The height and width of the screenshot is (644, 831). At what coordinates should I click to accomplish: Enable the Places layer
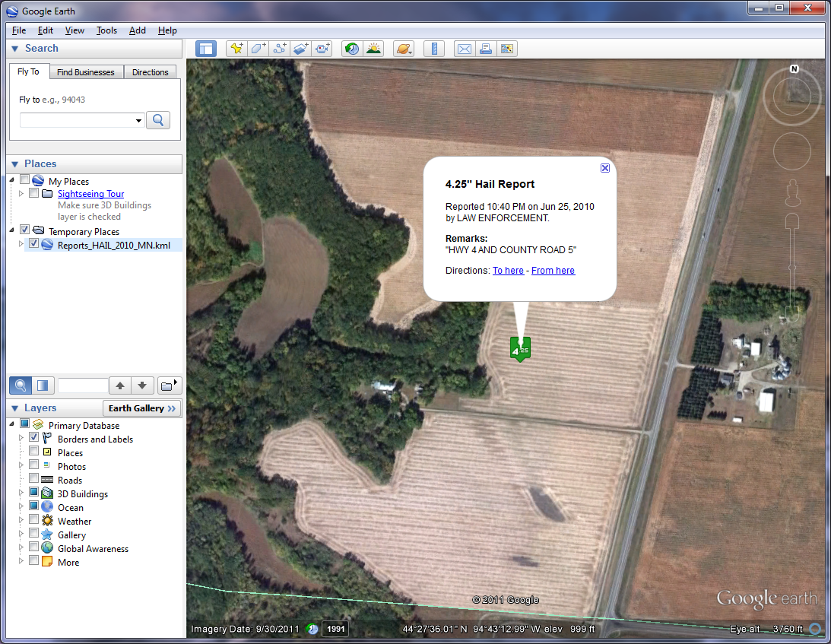[x=34, y=451]
